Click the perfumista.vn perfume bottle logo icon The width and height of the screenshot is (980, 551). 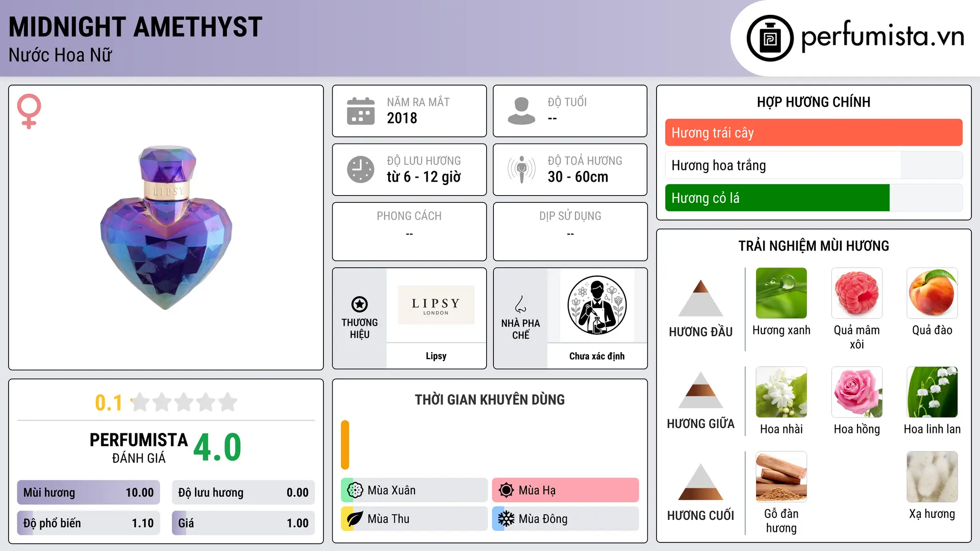tap(770, 38)
